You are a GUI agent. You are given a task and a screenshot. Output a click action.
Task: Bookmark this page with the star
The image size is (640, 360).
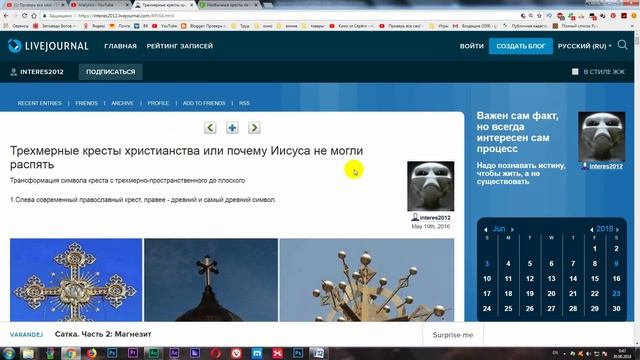pyautogui.click(x=539, y=16)
